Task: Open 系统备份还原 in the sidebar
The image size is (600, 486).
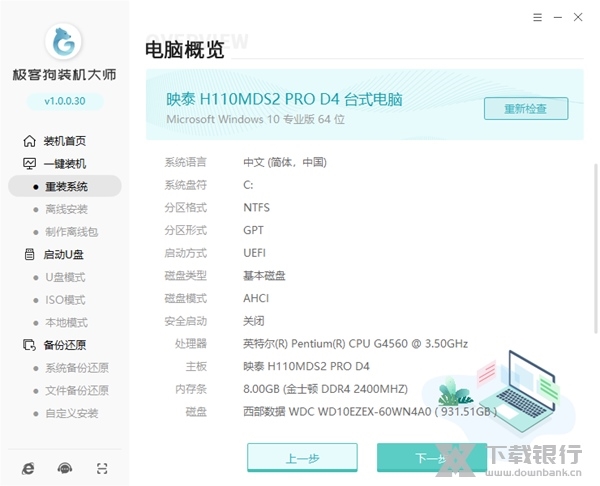Action: pyautogui.click(x=77, y=368)
